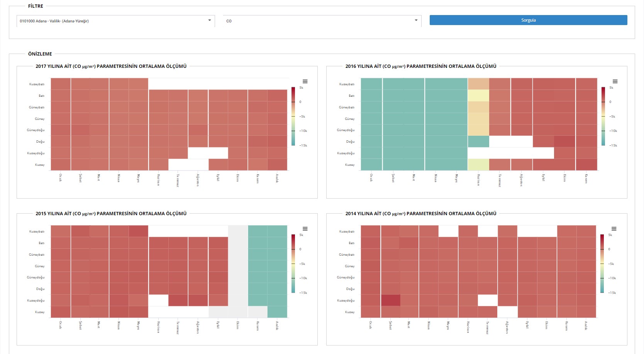Image resolution: width=644 pixels, height=354 pixels.
Task: Click the station dropdown arrow
Action: 210,20
